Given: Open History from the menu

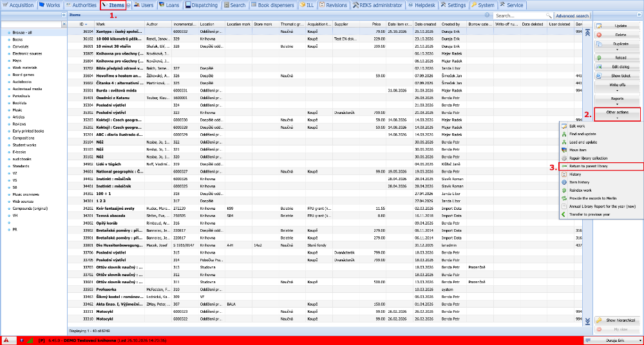Looking at the screenshot, I should pos(600,174).
